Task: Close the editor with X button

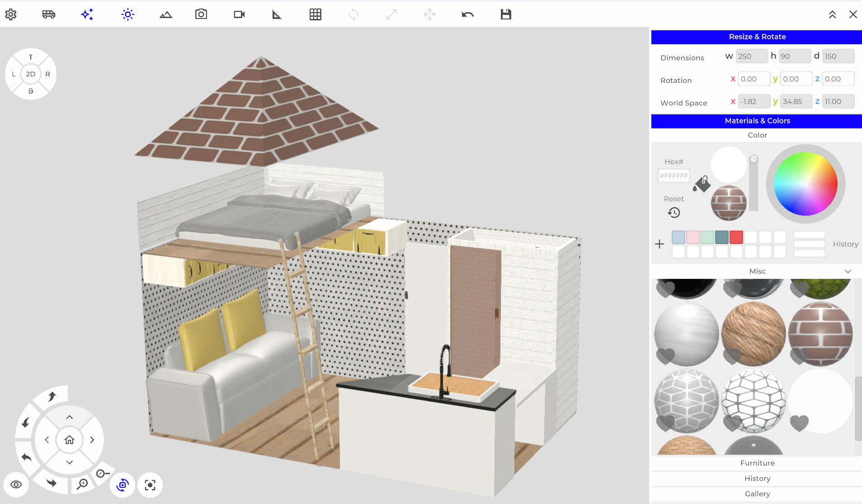Action: 853,14
